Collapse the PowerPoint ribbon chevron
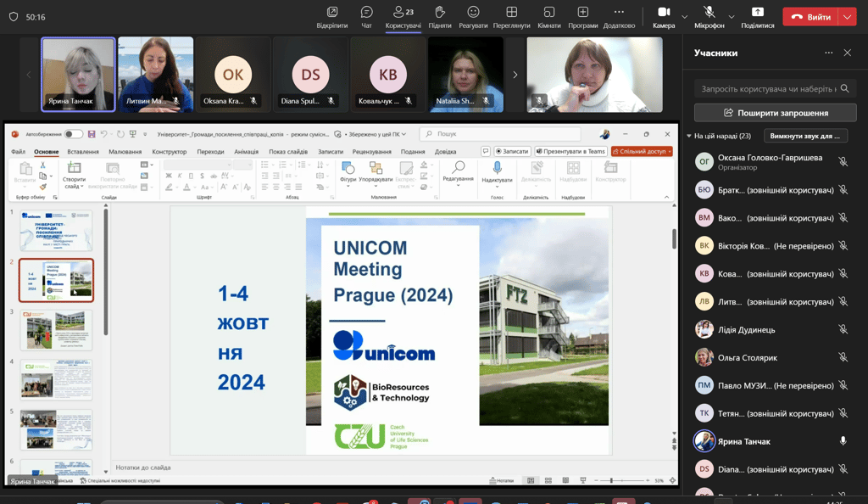 coord(666,197)
